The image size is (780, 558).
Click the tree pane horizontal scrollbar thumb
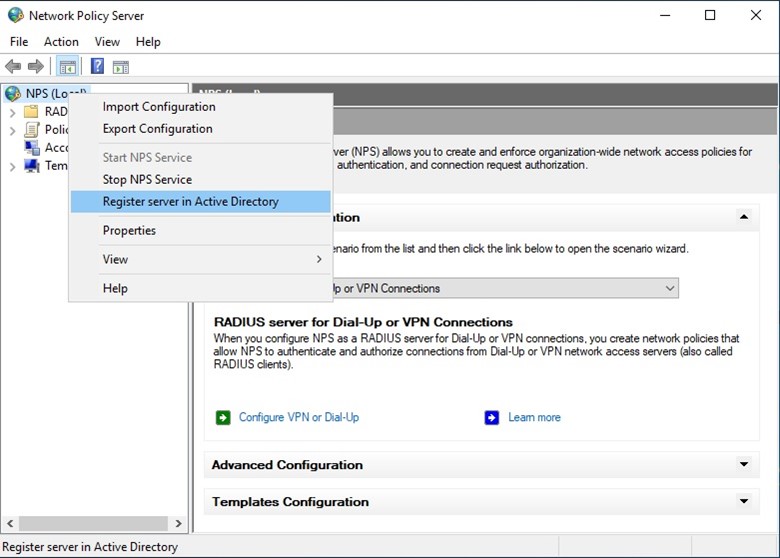94,523
